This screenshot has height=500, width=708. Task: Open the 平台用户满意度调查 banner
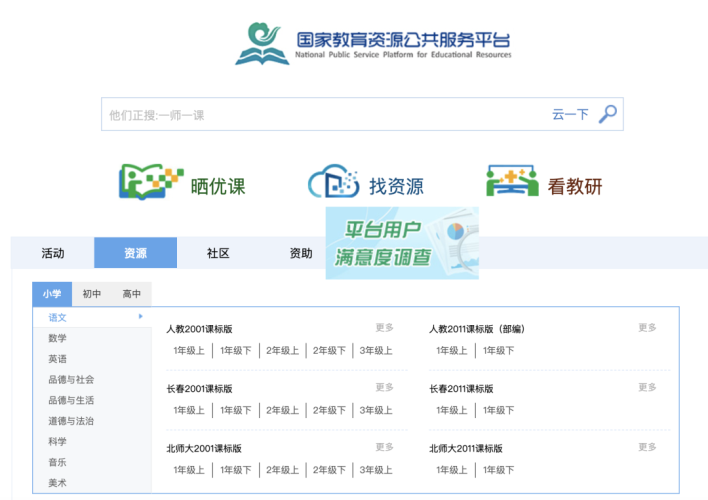[402, 244]
